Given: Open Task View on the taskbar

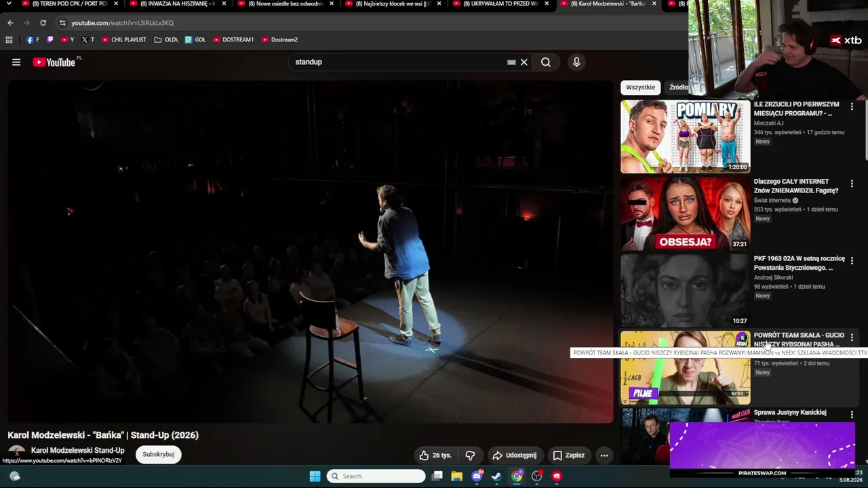Looking at the screenshot, I should [x=437, y=476].
